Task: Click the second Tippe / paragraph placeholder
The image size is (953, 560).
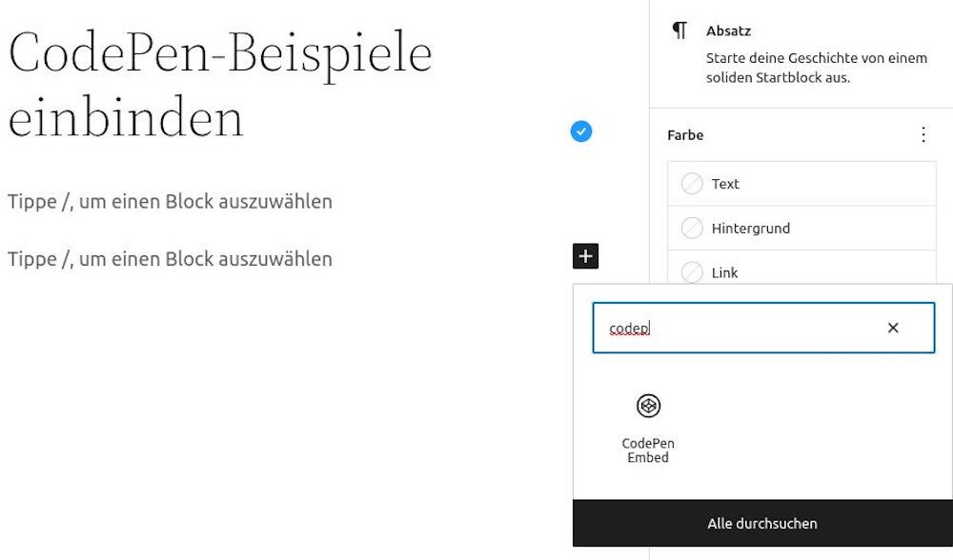Action: 170,258
